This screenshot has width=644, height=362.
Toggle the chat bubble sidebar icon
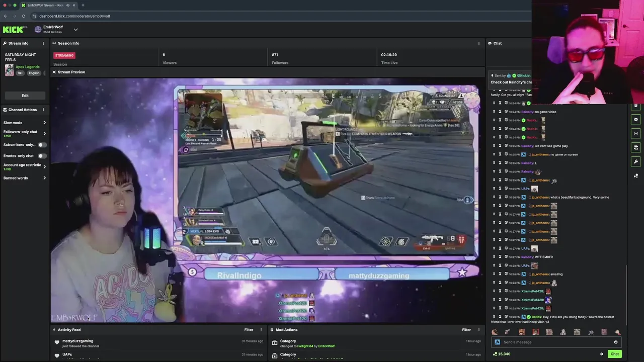point(636,120)
